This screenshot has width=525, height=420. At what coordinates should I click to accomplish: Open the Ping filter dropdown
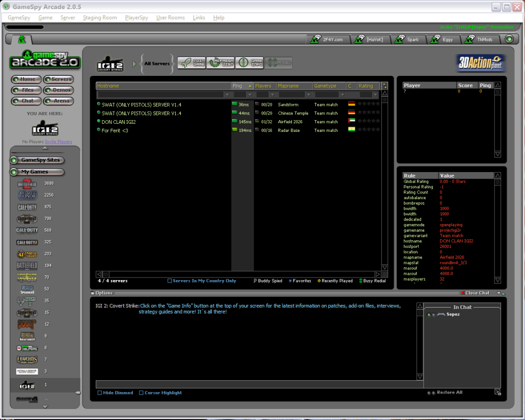250,95
